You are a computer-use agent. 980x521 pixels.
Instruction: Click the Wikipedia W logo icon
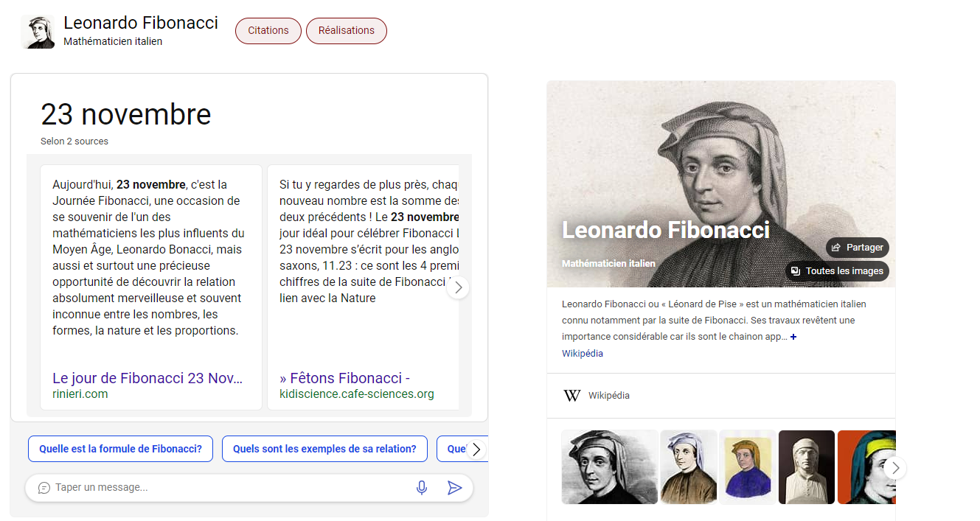click(x=572, y=396)
